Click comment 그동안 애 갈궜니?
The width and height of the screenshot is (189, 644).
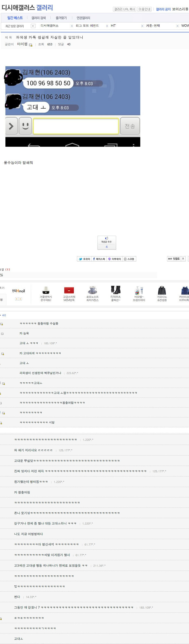pos(74,608)
